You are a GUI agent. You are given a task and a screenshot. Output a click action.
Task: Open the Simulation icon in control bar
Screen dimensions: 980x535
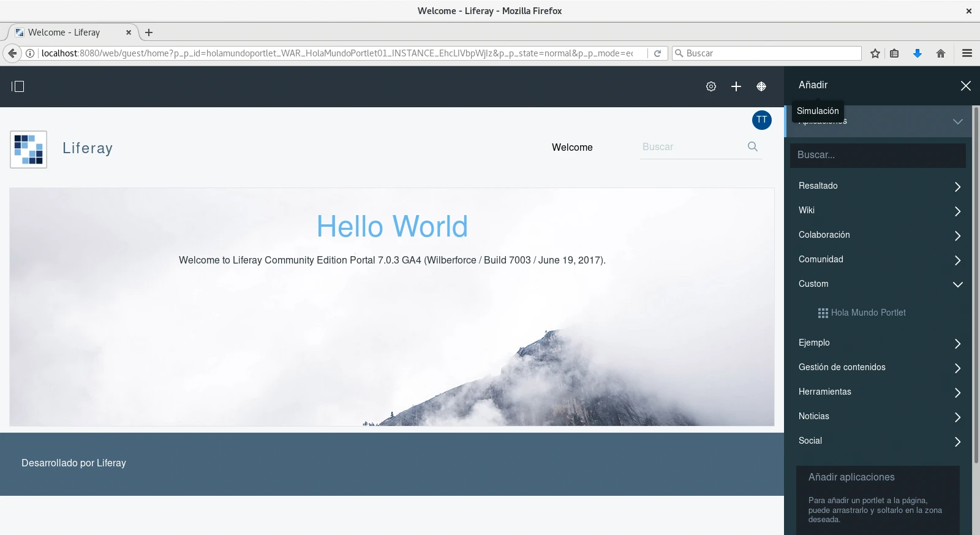[x=761, y=86]
